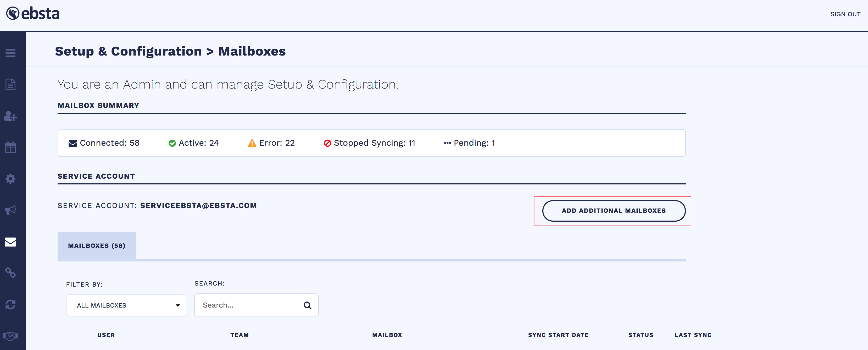Viewport: 868px width, 350px height.
Task: Click the ebsta logo
Action: (33, 14)
